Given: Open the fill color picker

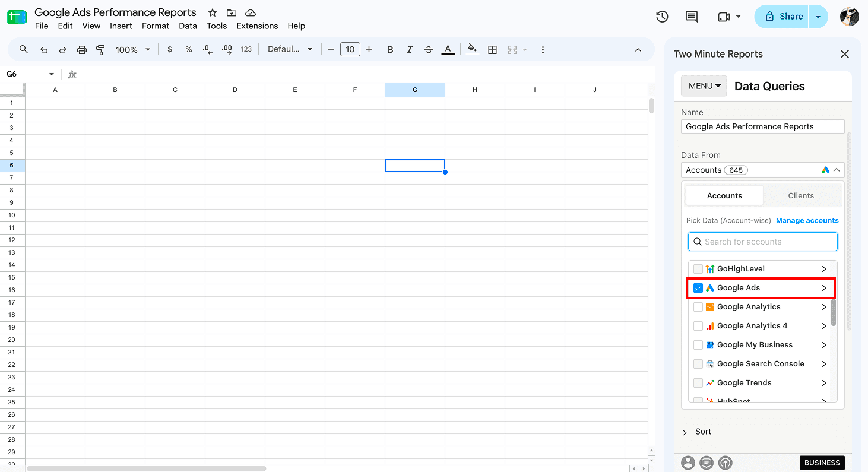Looking at the screenshot, I should (472, 50).
